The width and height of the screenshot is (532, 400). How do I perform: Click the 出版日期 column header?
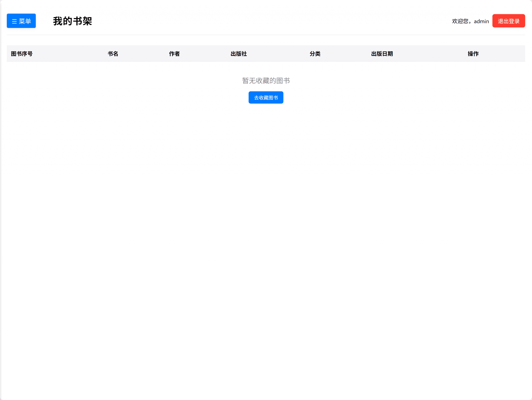coord(382,54)
